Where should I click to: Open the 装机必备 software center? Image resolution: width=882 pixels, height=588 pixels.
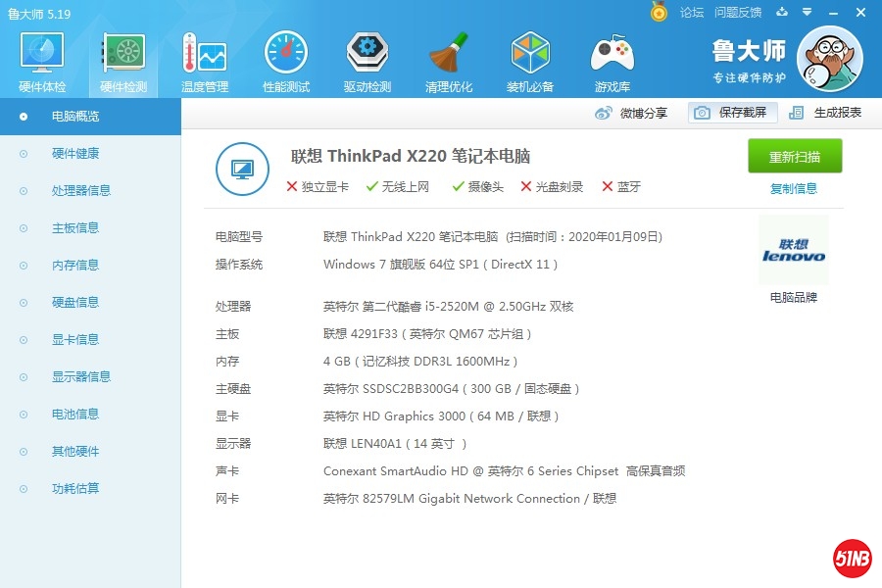point(529,59)
